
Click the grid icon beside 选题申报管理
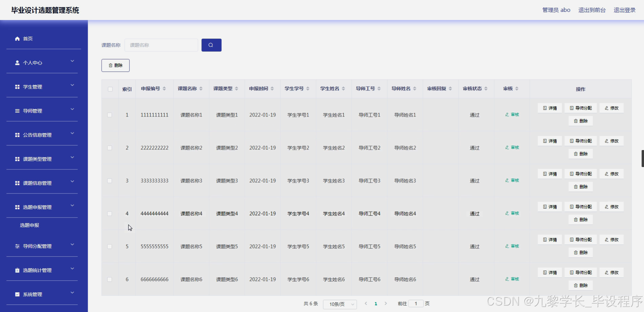pos(17,207)
